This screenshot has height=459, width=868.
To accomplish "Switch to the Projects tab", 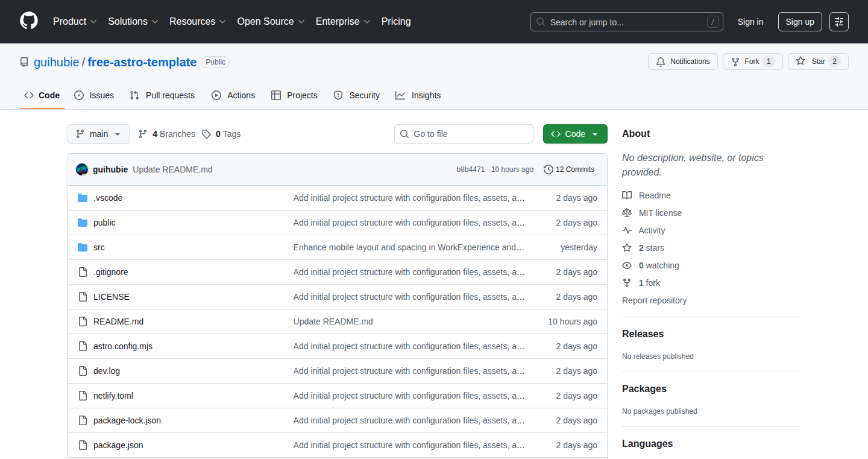I will point(294,95).
